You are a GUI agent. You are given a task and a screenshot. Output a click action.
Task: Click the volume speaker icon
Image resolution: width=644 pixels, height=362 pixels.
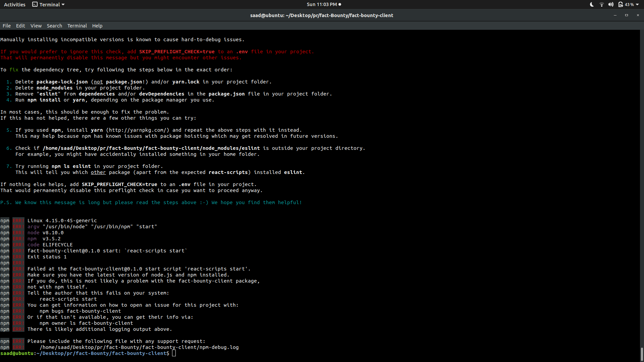611,4
